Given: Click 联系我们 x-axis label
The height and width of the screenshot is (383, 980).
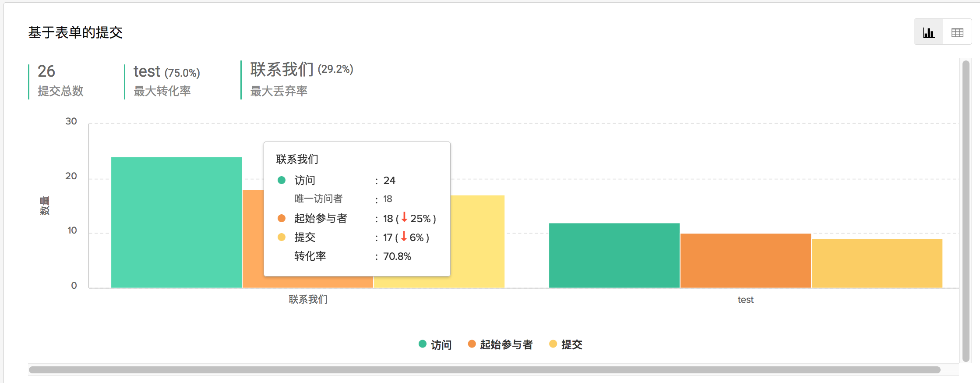Looking at the screenshot, I should tap(308, 300).
